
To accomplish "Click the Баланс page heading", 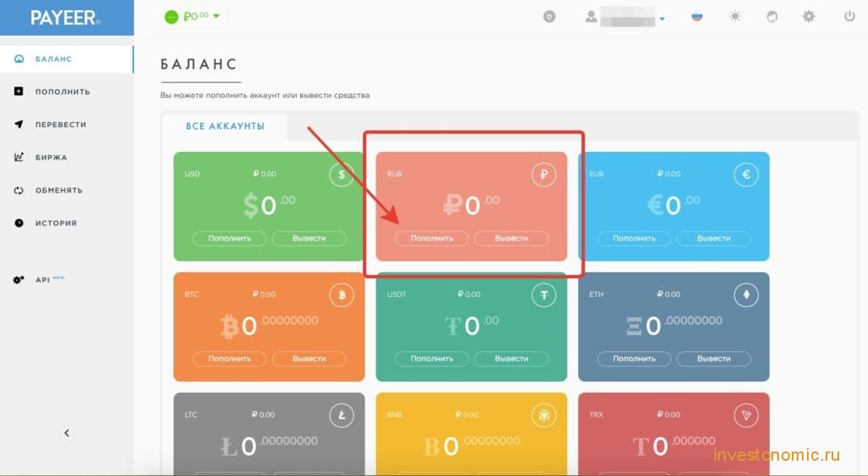I will pyautogui.click(x=199, y=64).
